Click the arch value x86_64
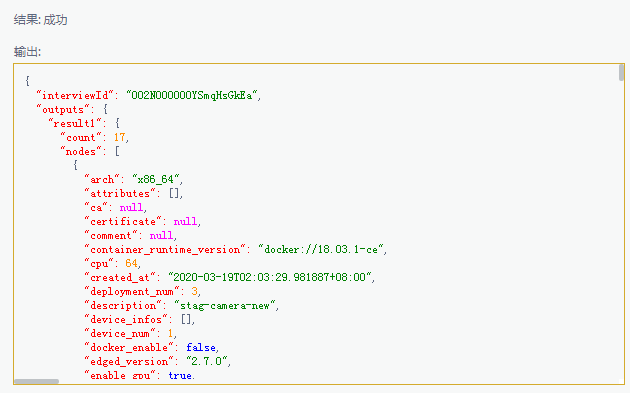The width and height of the screenshot is (630, 393). tap(155, 179)
